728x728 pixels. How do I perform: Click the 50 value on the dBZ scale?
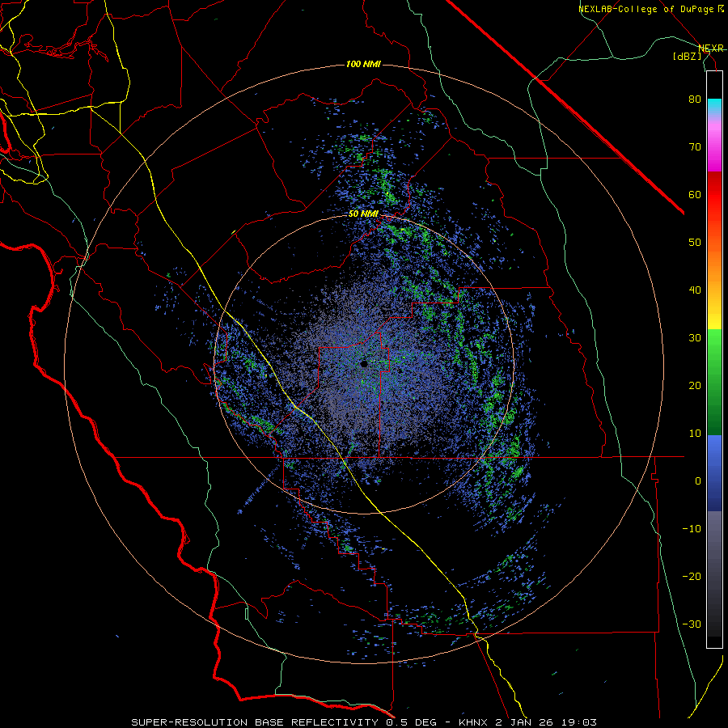tap(695, 243)
